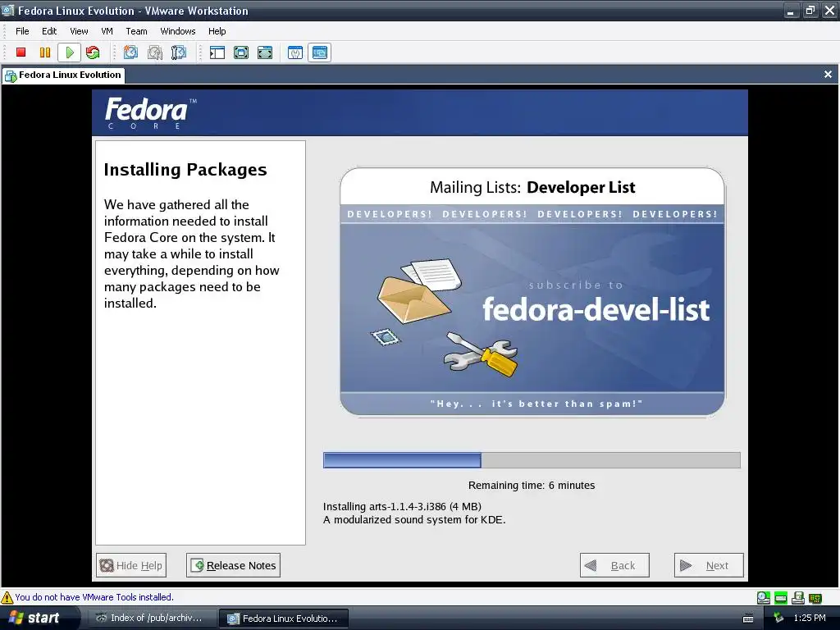
Task: Open the Help menu
Action: pyautogui.click(x=217, y=31)
